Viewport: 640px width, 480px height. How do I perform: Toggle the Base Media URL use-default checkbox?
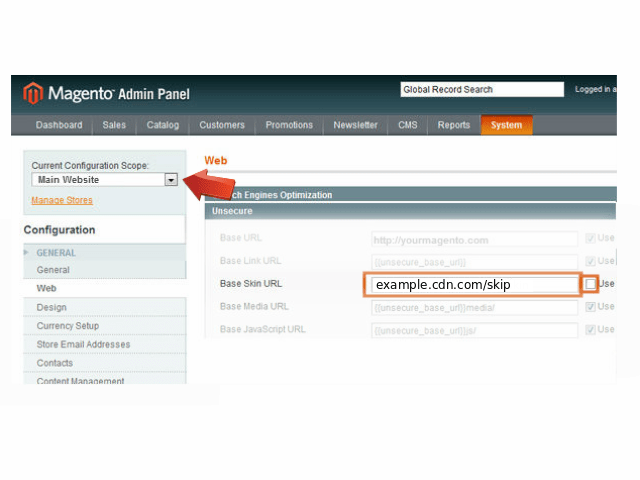[x=590, y=307]
